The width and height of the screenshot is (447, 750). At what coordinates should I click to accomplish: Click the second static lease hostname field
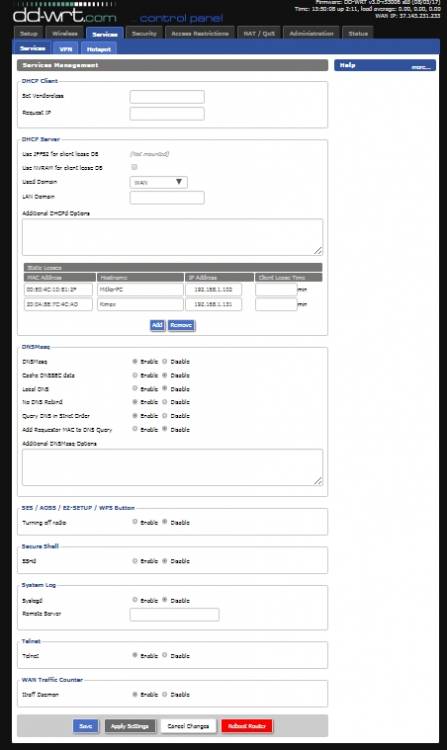(140, 304)
